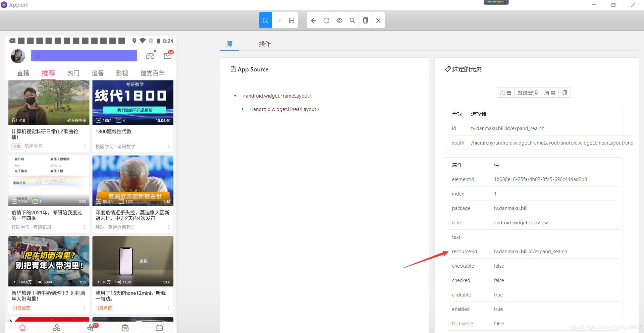Select the 影视 tab in the app
644x333 pixels.
click(x=122, y=73)
